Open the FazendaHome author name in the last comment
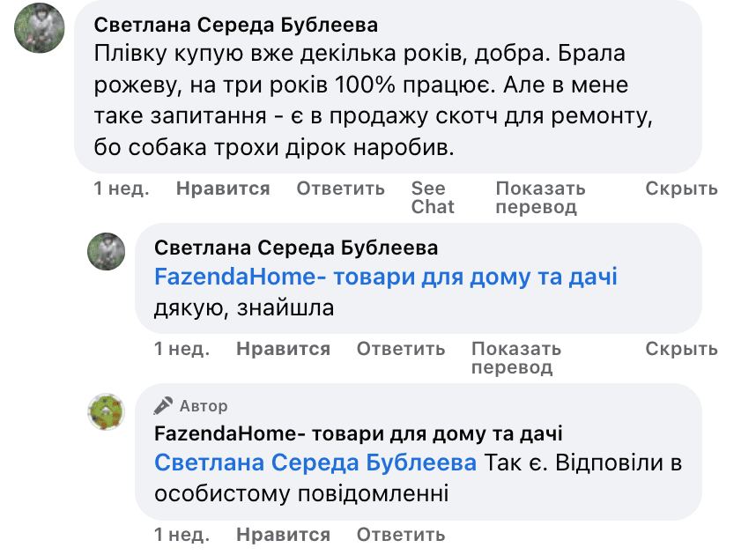The image size is (756, 555). pyautogui.click(x=358, y=433)
